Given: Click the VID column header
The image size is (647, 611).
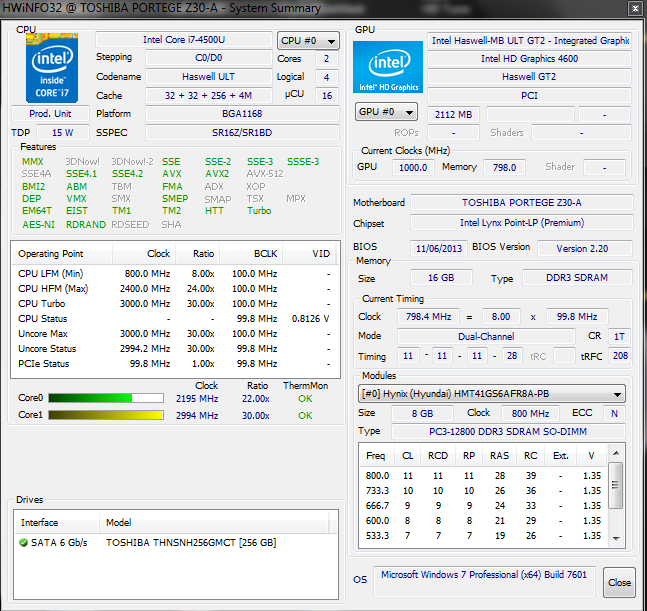Looking at the screenshot, I should 309,254.
